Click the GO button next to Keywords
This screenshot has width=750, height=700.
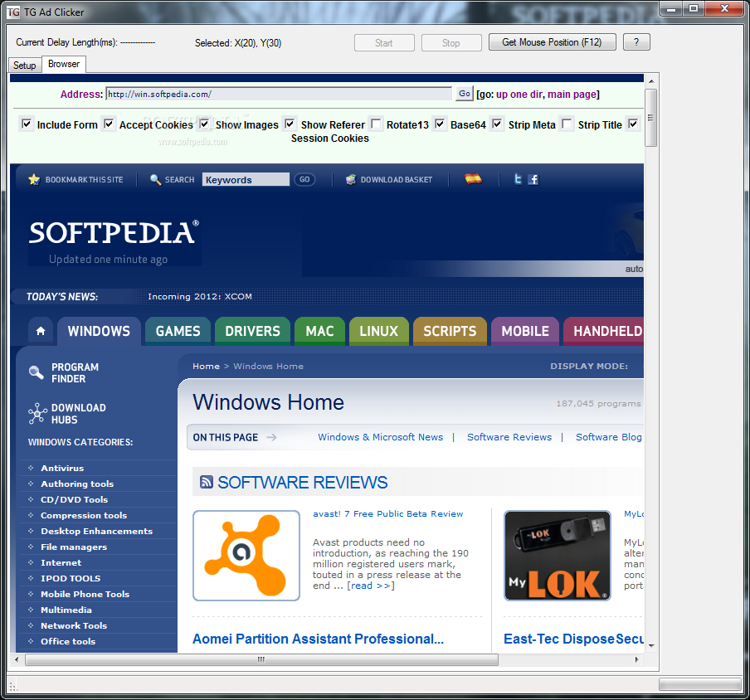pos(304,180)
